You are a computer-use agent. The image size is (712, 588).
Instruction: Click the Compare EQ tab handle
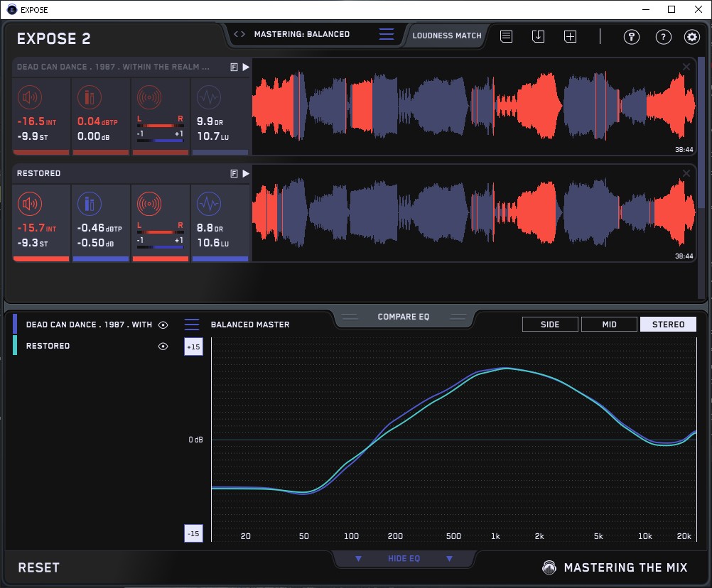pyautogui.click(x=403, y=317)
